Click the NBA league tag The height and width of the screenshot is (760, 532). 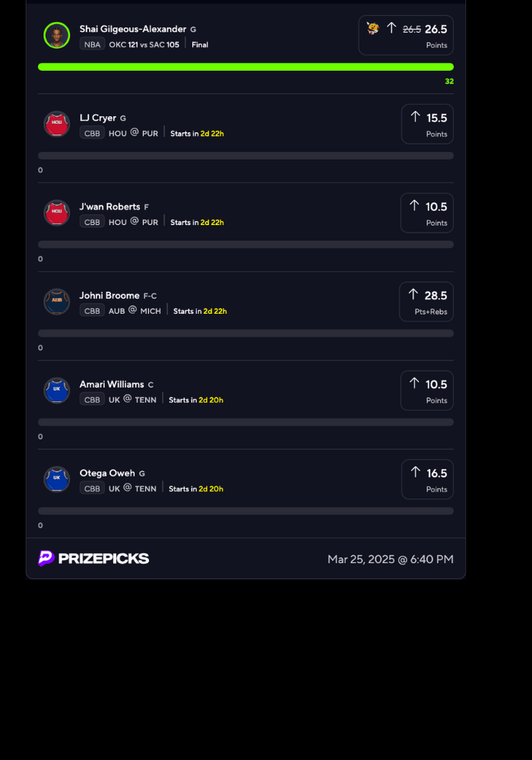(x=92, y=45)
